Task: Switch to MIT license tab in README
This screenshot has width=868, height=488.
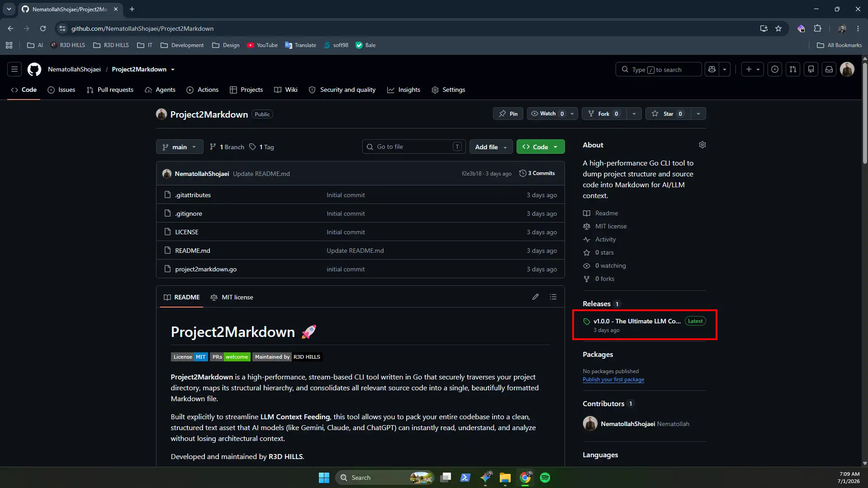Action: 232,297
